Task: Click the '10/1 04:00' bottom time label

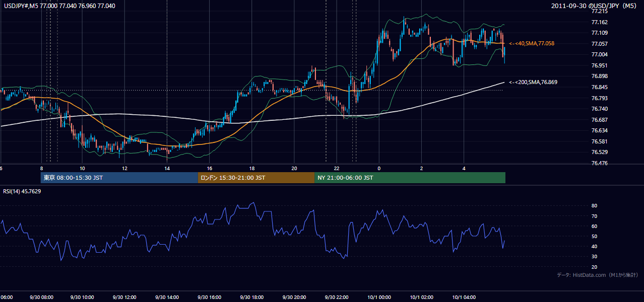Action: [464, 297]
